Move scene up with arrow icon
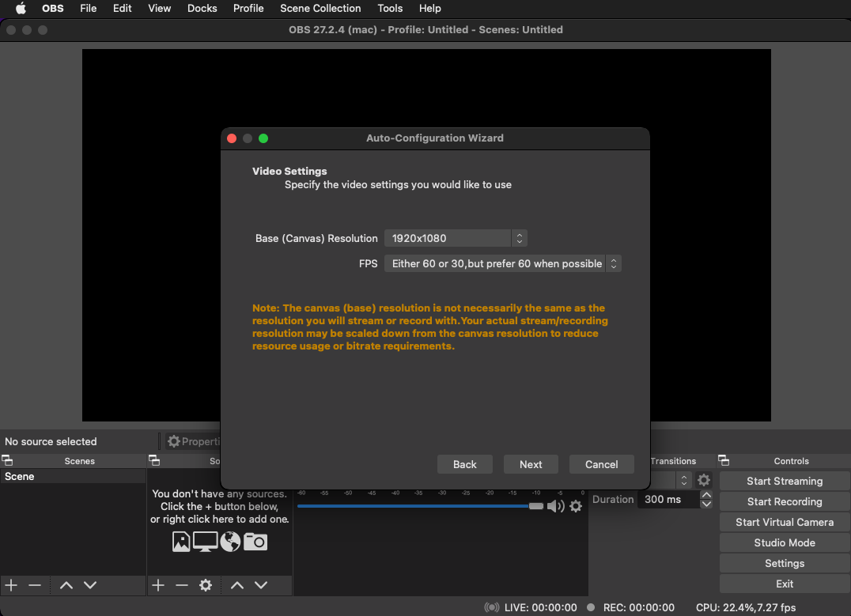The height and width of the screenshot is (616, 851). pyautogui.click(x=66, y=585)
